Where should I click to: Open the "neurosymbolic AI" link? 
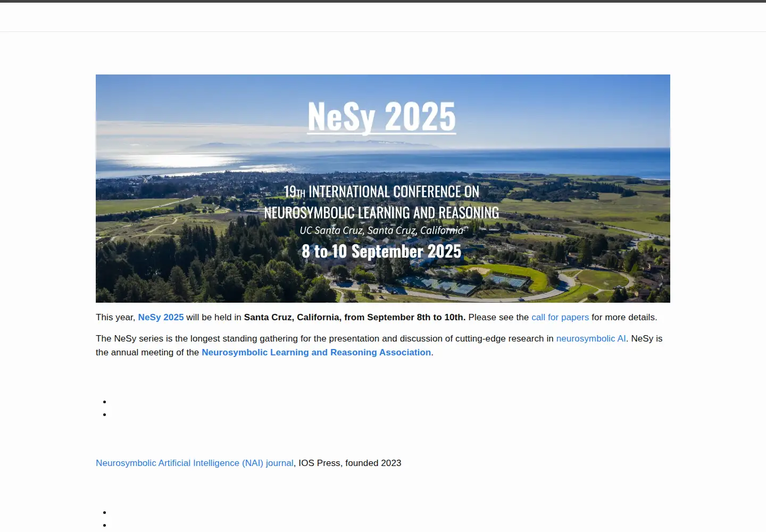591,338
